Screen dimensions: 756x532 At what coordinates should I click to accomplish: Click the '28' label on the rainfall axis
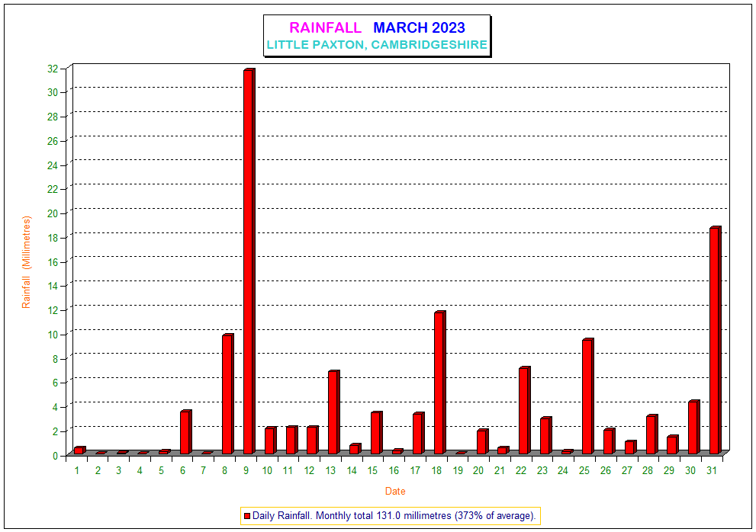coord(53,117)
